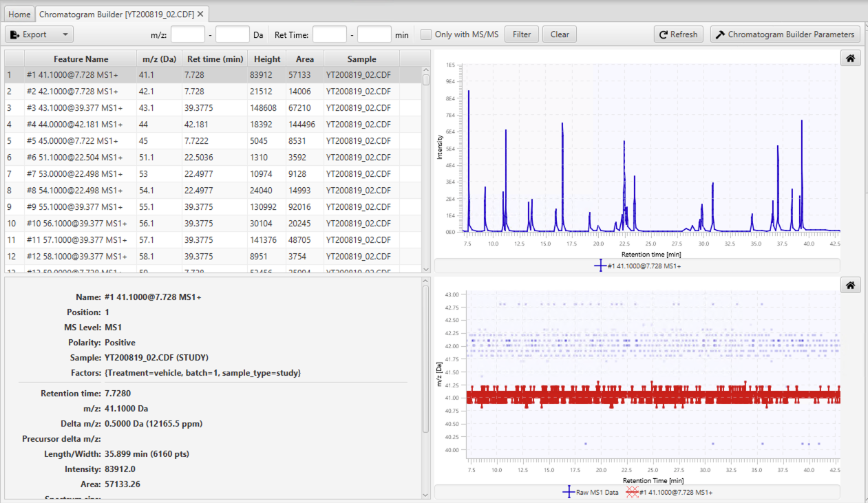Sort by the Area column header
Screen dimensions: 868x503
click(305, 58)
